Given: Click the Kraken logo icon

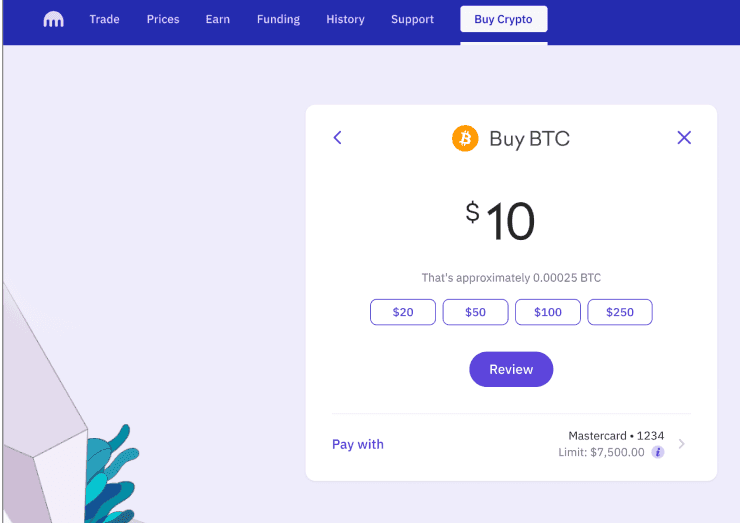Looking at the screenshot, I should 53,19.
